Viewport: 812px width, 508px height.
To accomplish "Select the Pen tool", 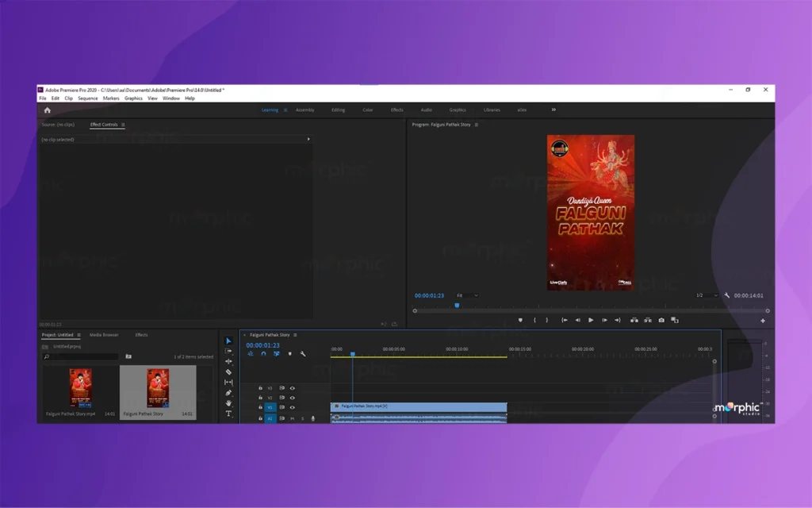I will 228,393.
